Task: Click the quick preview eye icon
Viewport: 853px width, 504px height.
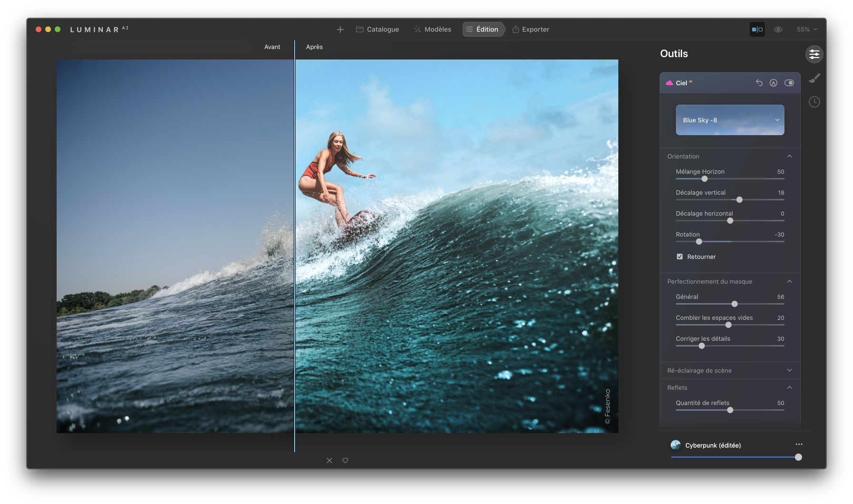Action: pyautogui.click(x=778, y=29)
